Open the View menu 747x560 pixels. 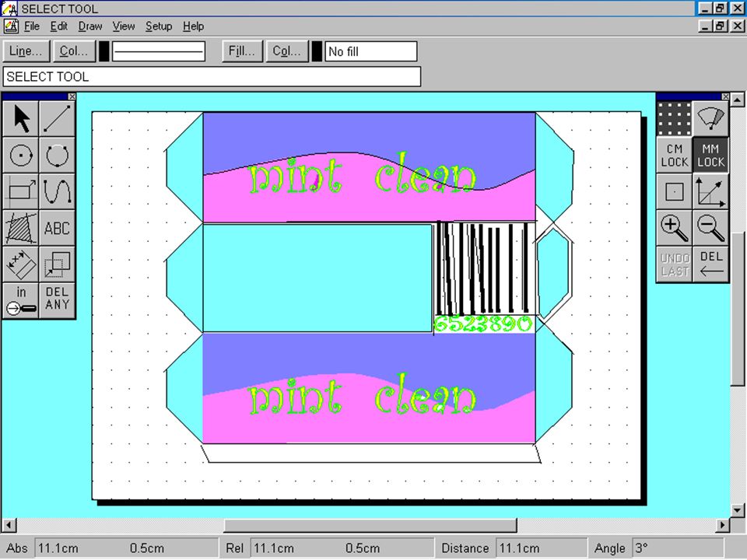124,26
